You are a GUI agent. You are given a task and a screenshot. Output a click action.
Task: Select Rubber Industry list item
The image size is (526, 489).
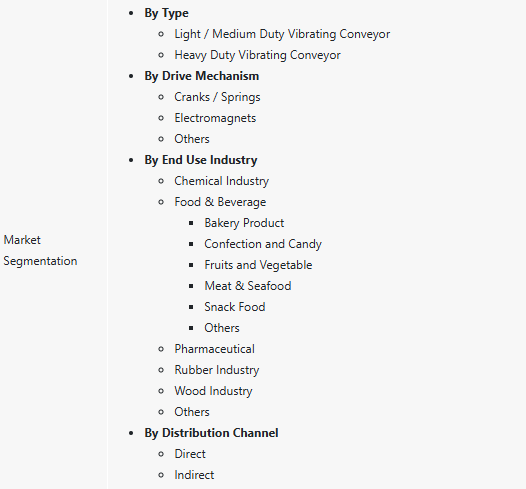[217, 370]
